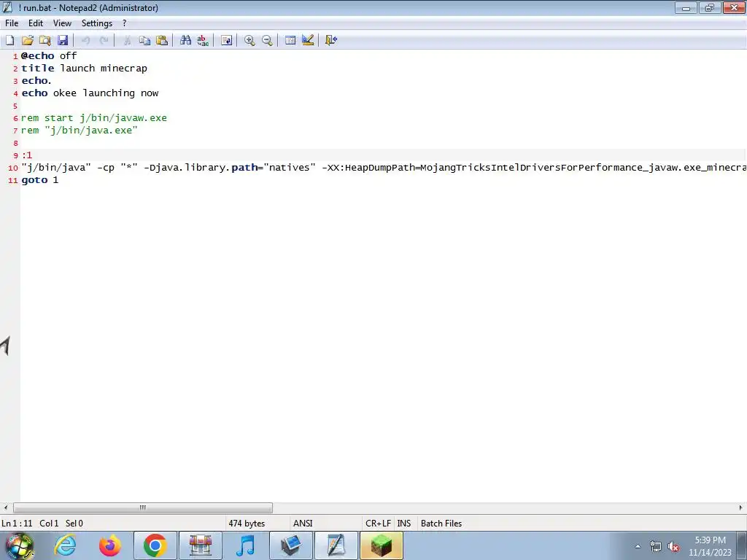Screen dimensions: 747x560
Task: Click the Batch Files scheme status entry
Action: [441, 524]
